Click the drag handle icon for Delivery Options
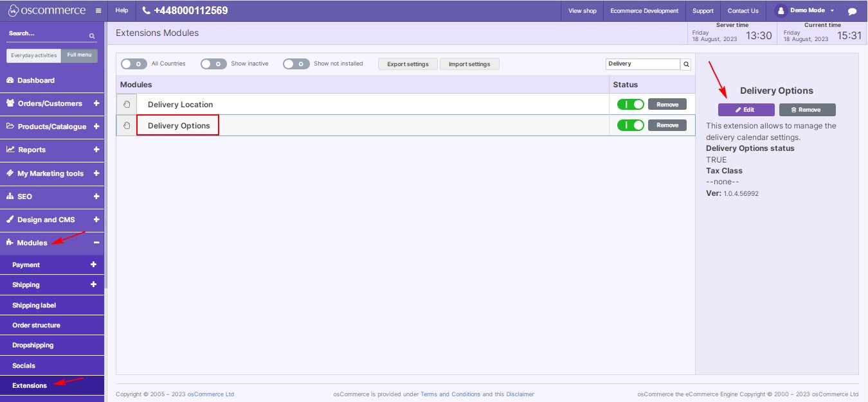 point(127,125)
